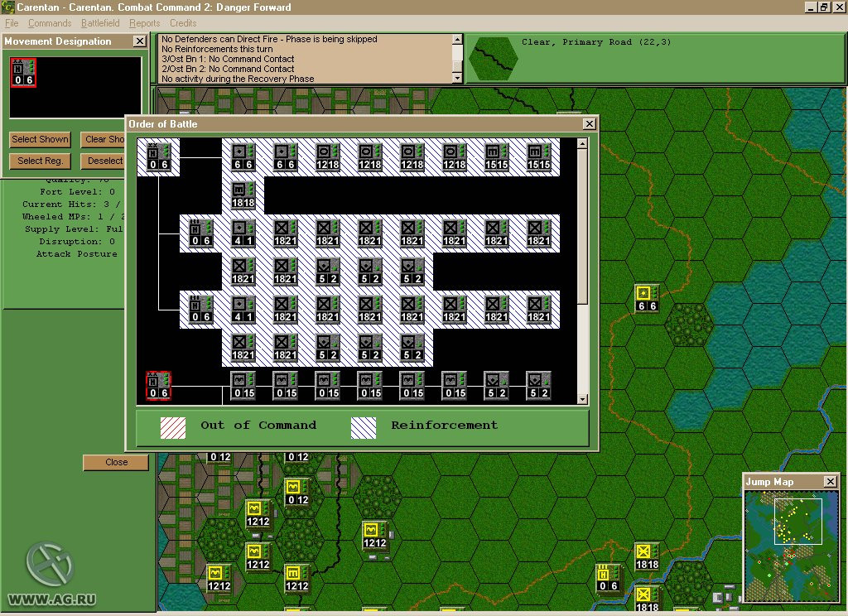Select the 18 18 counter in Order of Battle
Viewport: 848px width, 616px height.
(243, 195)
